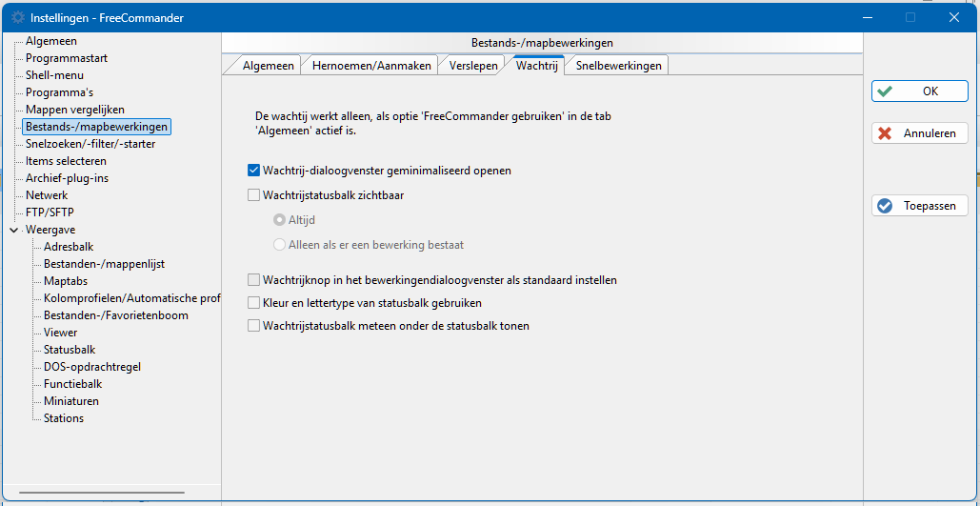Select Kolomprofielen/Automatische profielen entry
This screenshot has height=506, width=980.
click(x=131, y=298)
